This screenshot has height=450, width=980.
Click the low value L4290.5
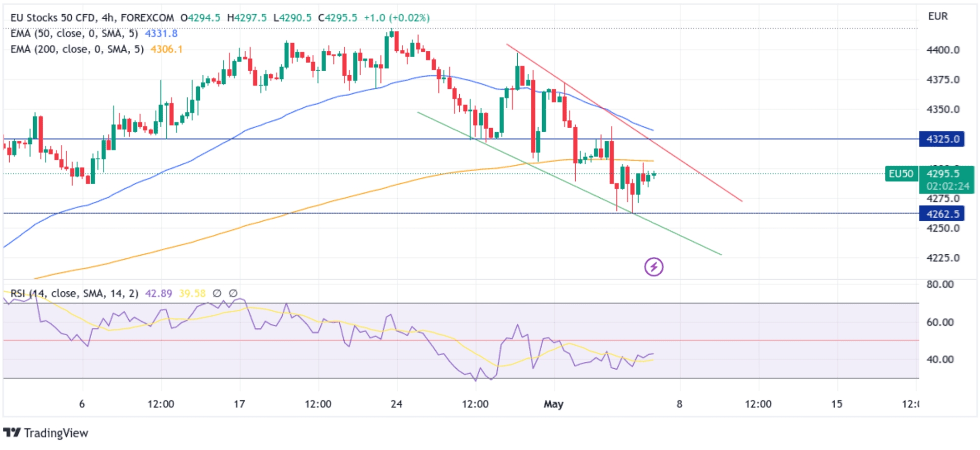click(292, 18)
